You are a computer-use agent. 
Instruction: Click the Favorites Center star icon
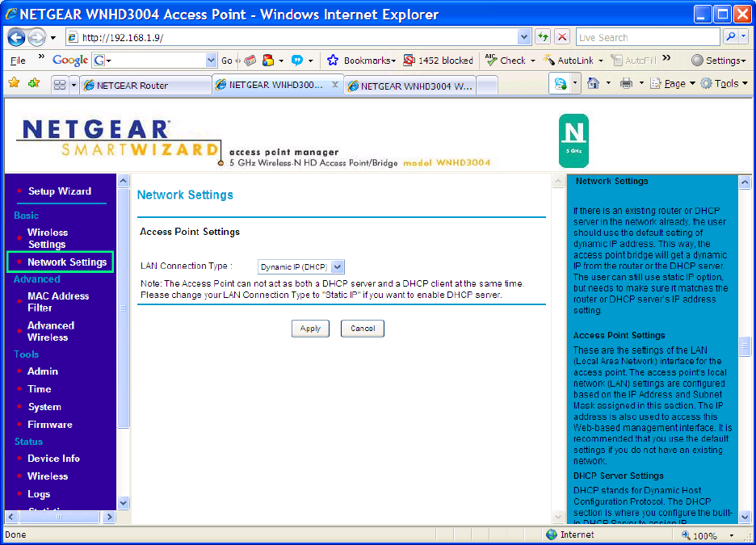tap(14, 83)
